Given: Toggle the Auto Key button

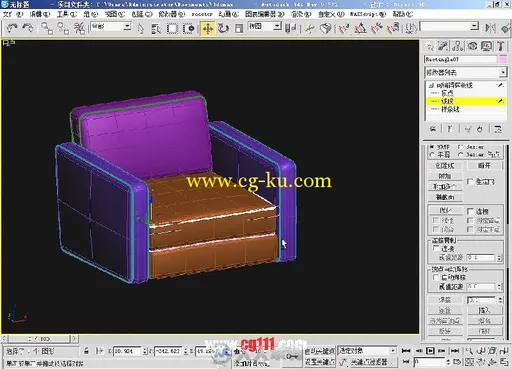Looking at the screenshot, I should pos(320,351).
